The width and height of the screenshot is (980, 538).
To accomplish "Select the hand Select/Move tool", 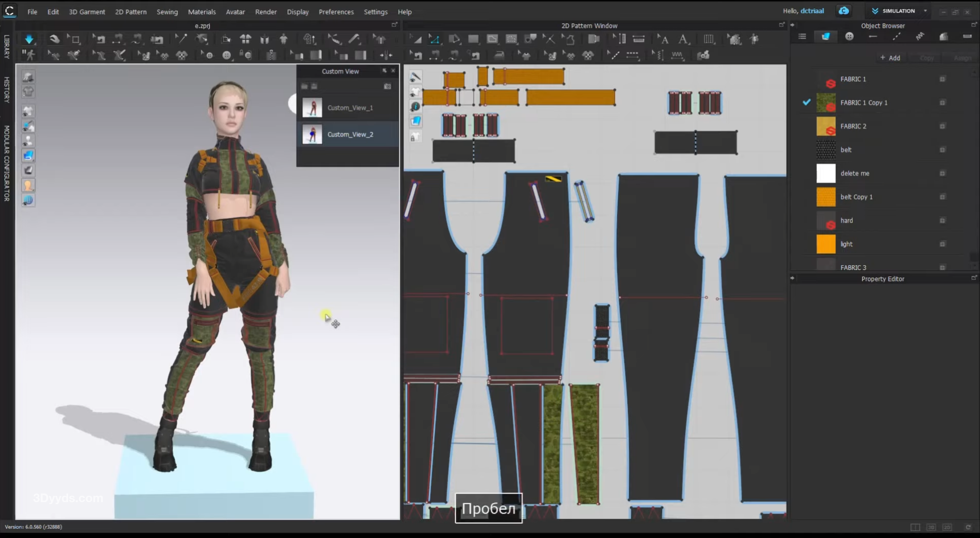I will pyautogui.click(x=54, y=39).
